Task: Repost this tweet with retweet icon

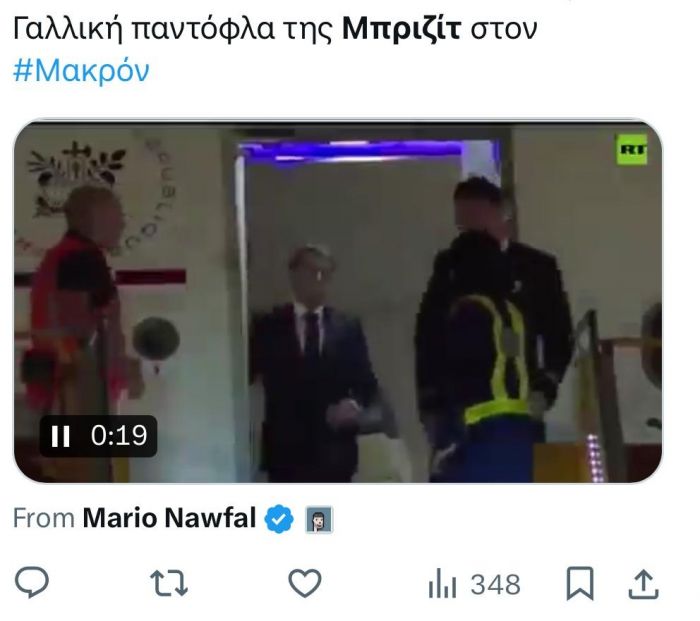Action: (169, 583)
